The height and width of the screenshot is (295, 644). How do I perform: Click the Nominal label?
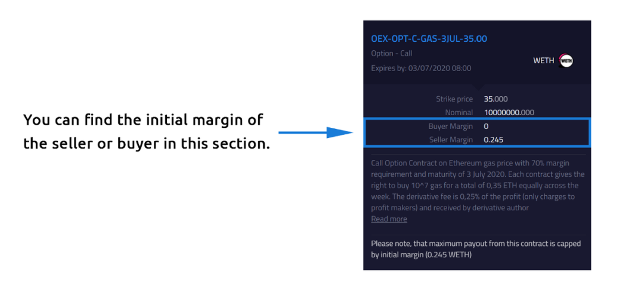tap(459, 112)
